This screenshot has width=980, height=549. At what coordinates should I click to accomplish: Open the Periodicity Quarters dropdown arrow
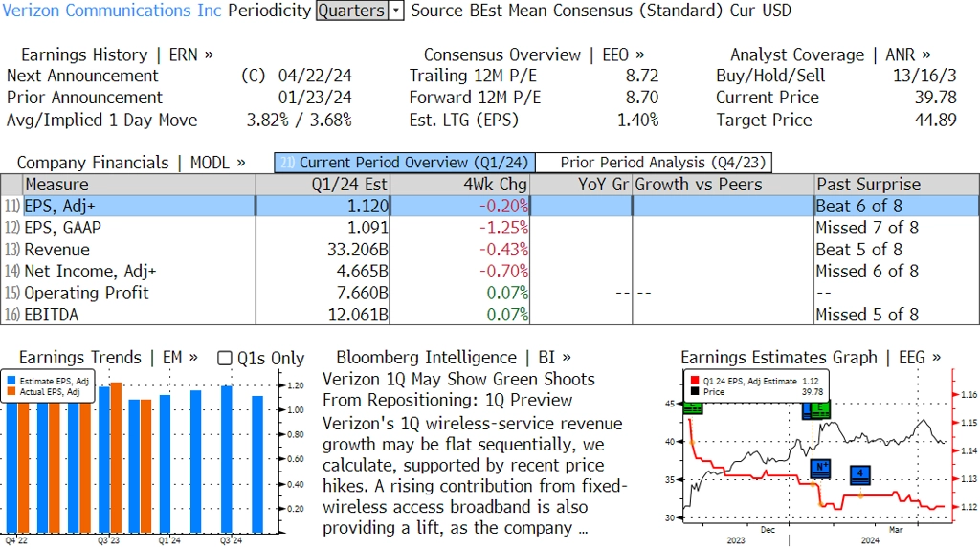pos(396,11)
